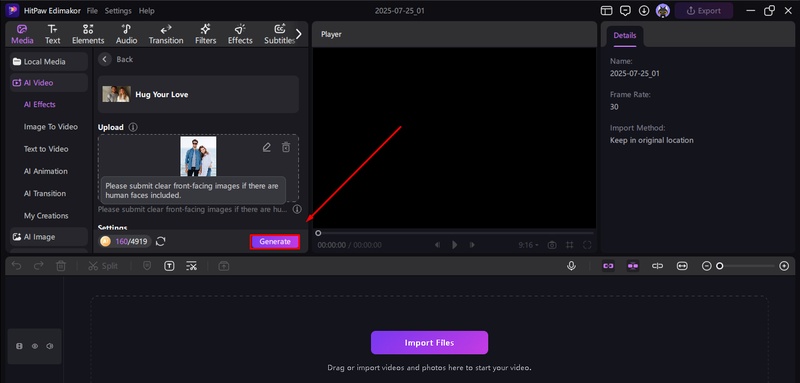This screenshot has height=383, width=800.
Task: Open the layout switcher icon in title bar
Action: pyautogui.click(x=606, y=11)
